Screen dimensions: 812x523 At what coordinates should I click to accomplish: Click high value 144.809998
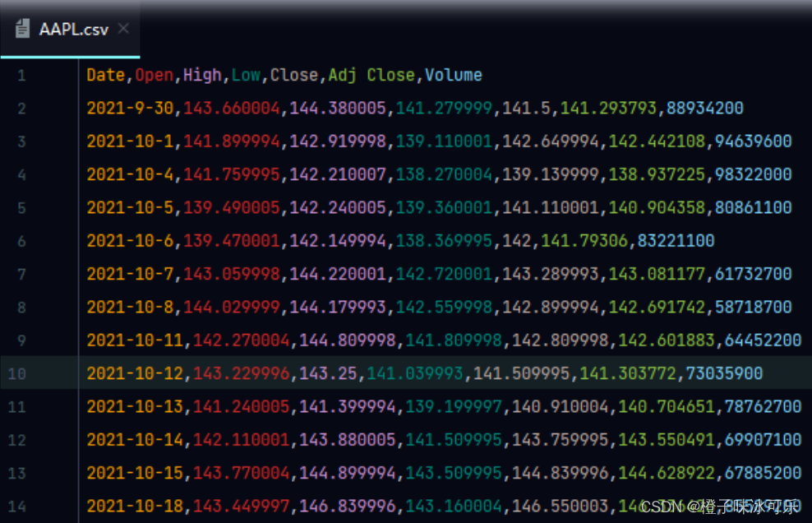point(348,340)
